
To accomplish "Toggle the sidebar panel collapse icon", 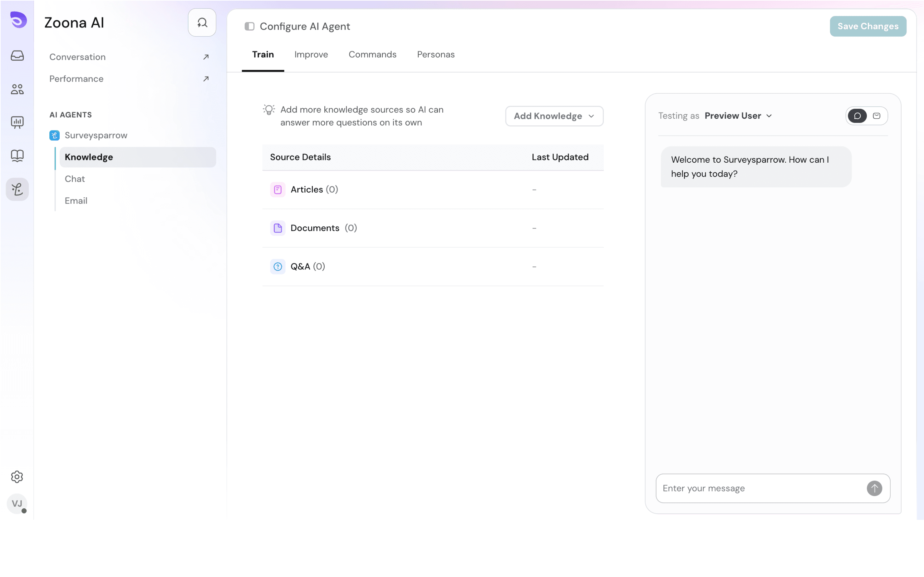I will point(249,26).
